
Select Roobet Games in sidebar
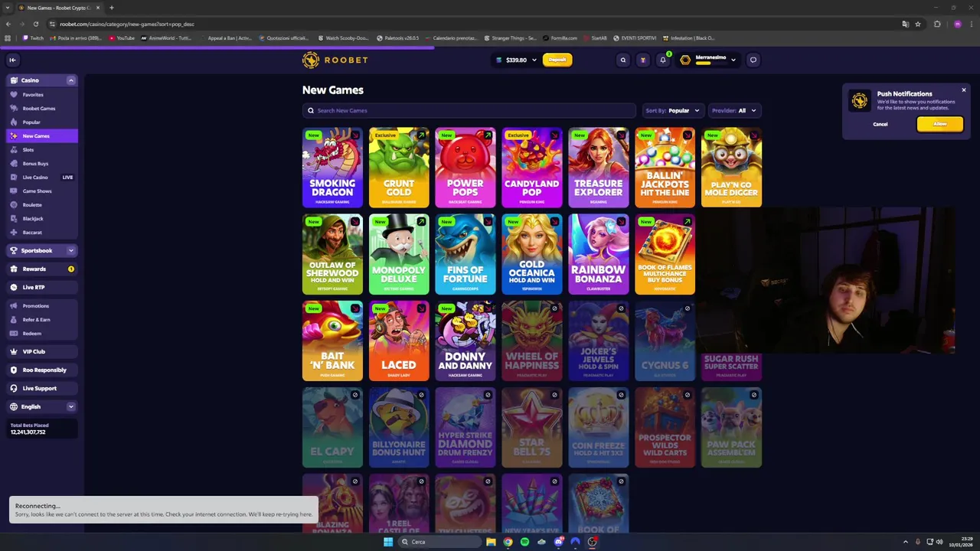tap(42, 109)
